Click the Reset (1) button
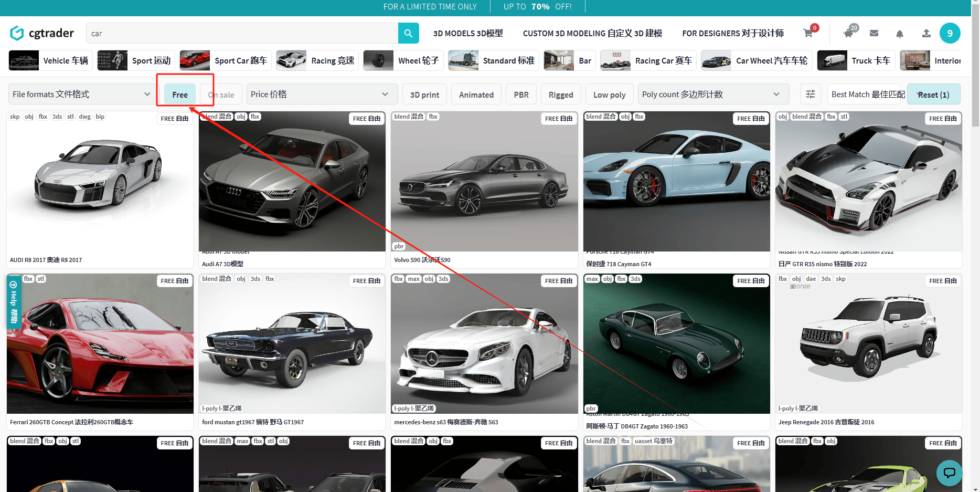This screenshot has height=492, width=980. point(934,94)
